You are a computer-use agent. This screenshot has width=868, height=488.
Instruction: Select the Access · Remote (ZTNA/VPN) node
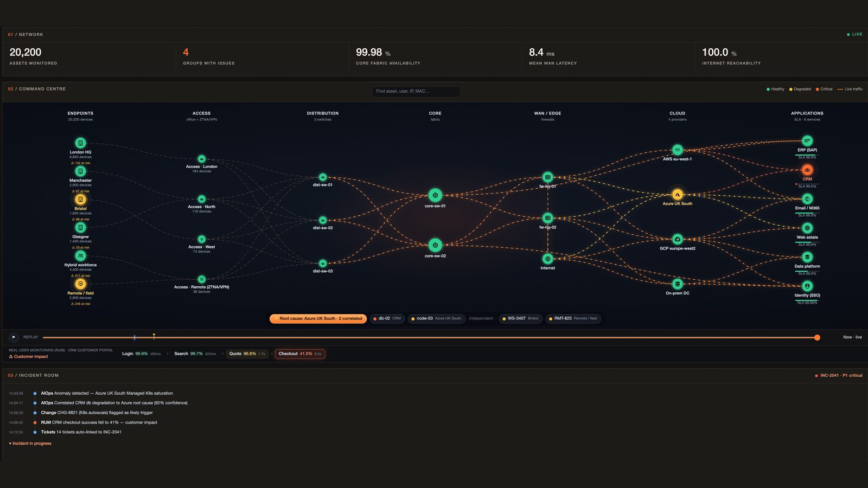[202, 279]
